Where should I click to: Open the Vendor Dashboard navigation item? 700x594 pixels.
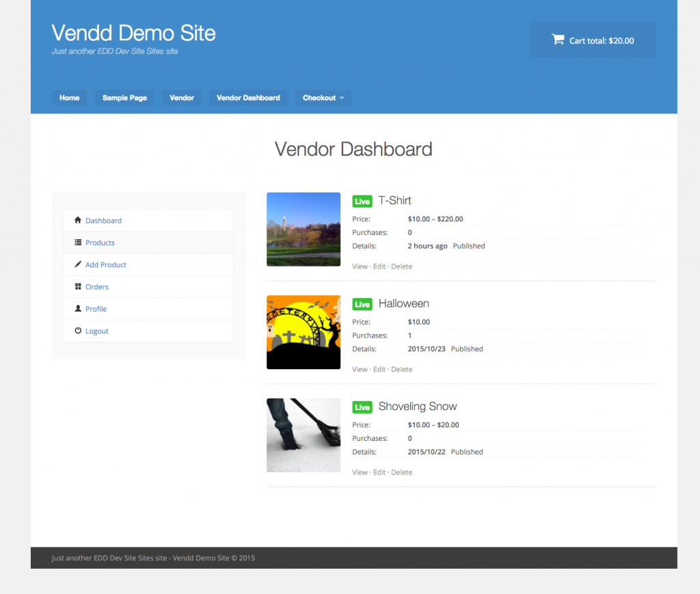click(248, 98)
